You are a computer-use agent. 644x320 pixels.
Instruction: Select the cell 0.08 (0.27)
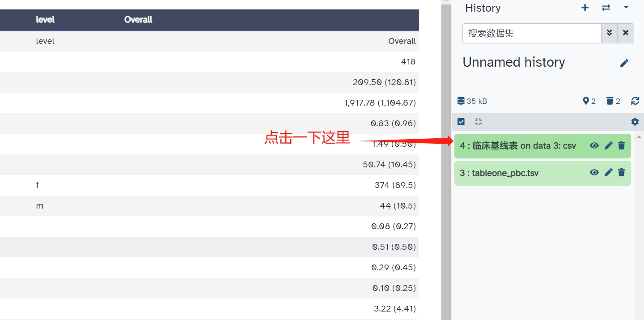[x=394, y=226]
